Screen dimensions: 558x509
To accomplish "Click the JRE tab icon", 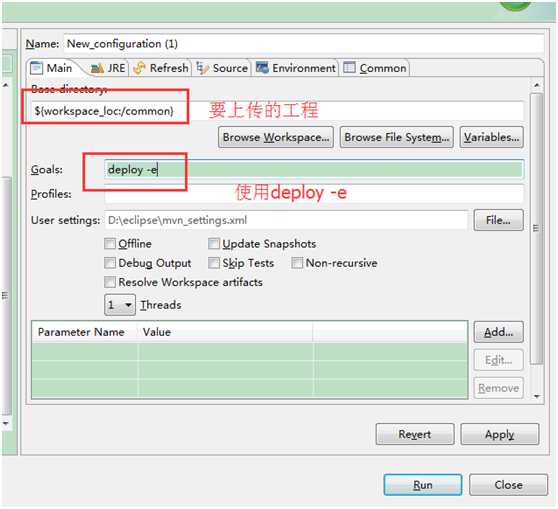I will 97,68.
